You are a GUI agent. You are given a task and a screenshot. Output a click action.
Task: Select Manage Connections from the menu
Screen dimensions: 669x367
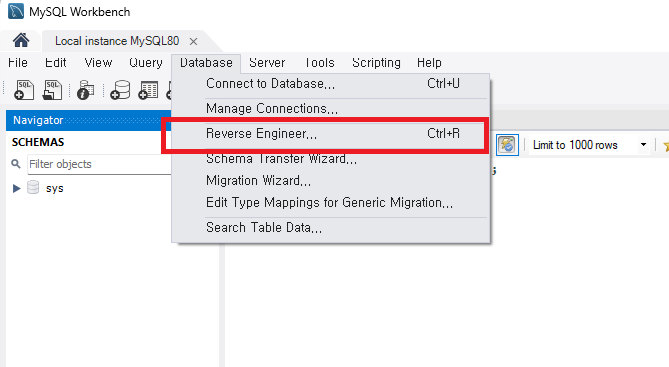[331, 109]
